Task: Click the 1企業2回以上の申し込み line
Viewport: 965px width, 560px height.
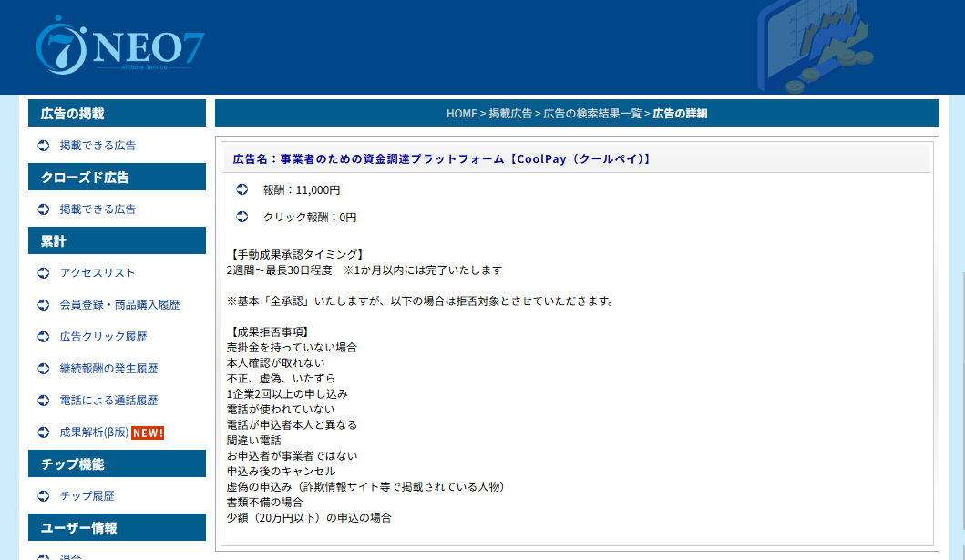Action: coord(287,394)
